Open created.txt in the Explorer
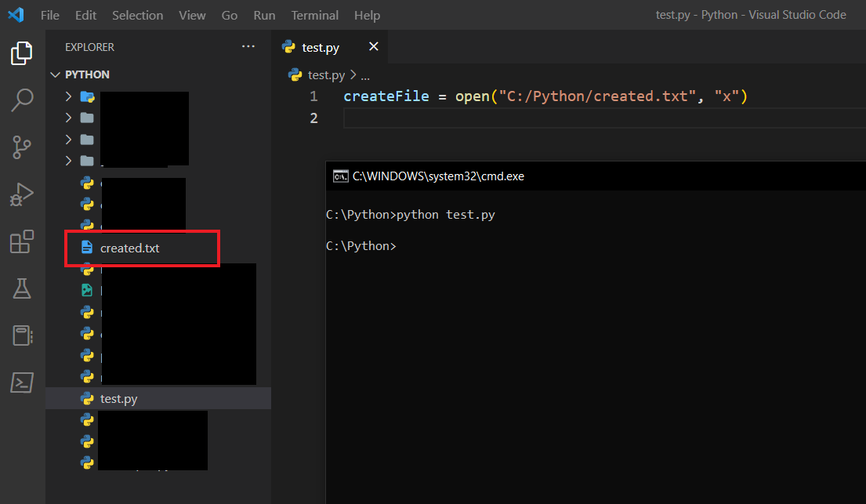Image resolution: width=866 pixels, height=504 pixels. click(130, 248)
